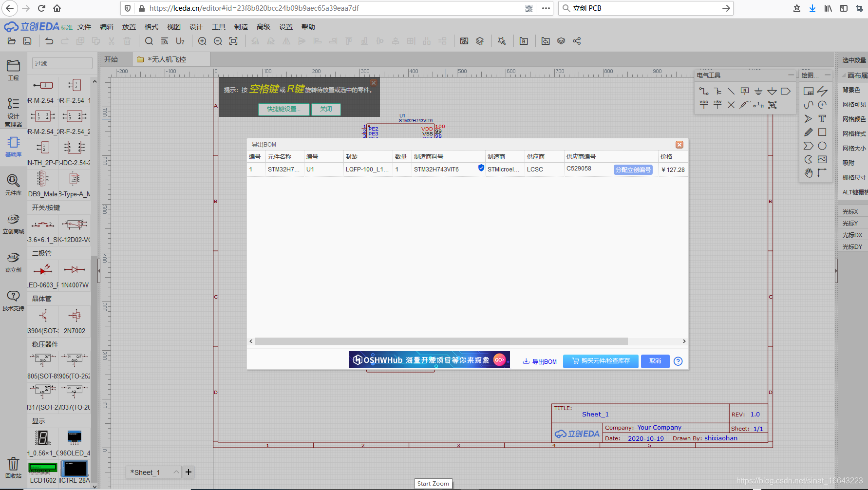Viewport: 868px width, 490px height.
Task: Select the GND symbol in 电气工具
Action: click(x=758, y=91)
